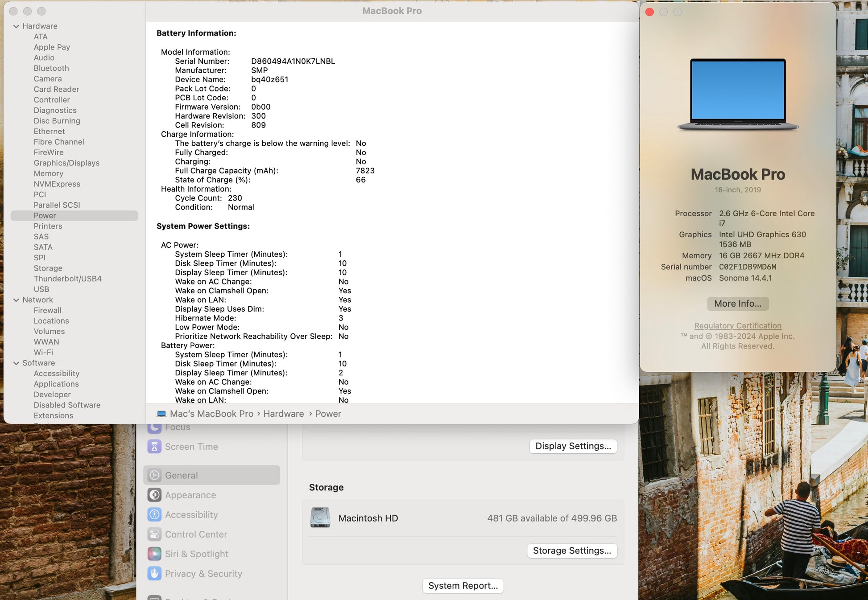Click the MacBook Pro laptop image

tap(738, 95)
